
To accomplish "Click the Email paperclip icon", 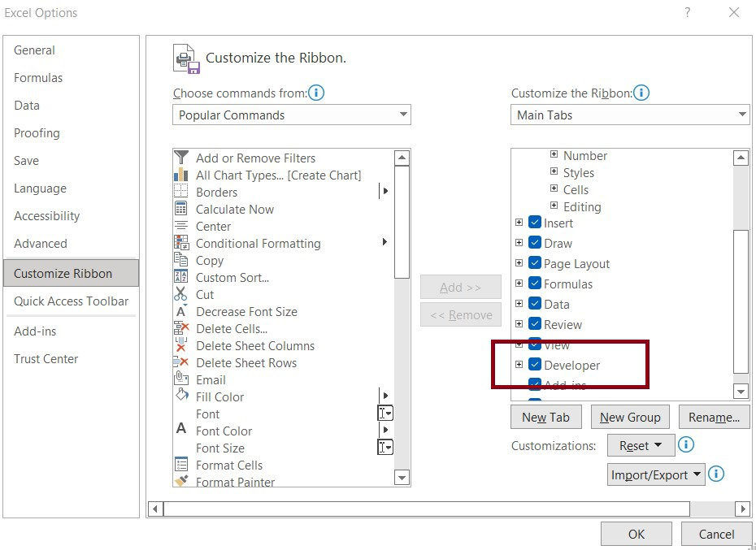I will [x=181, y=379].
